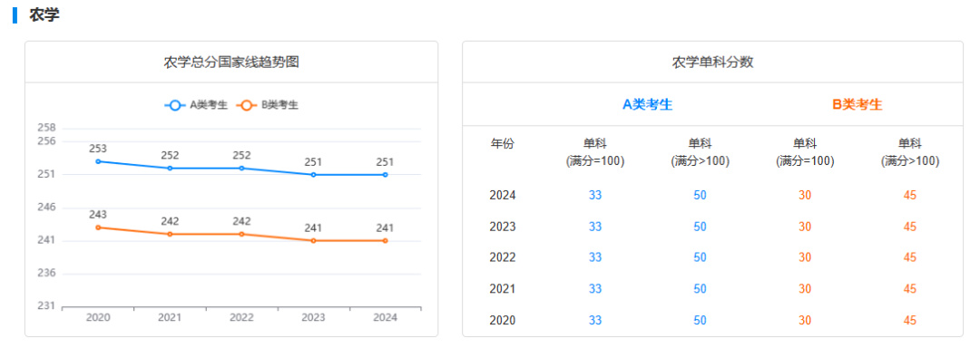Viewport: 980px width, 348px height.
Task: Click the 243 value label on the chart
Action: 98,215
